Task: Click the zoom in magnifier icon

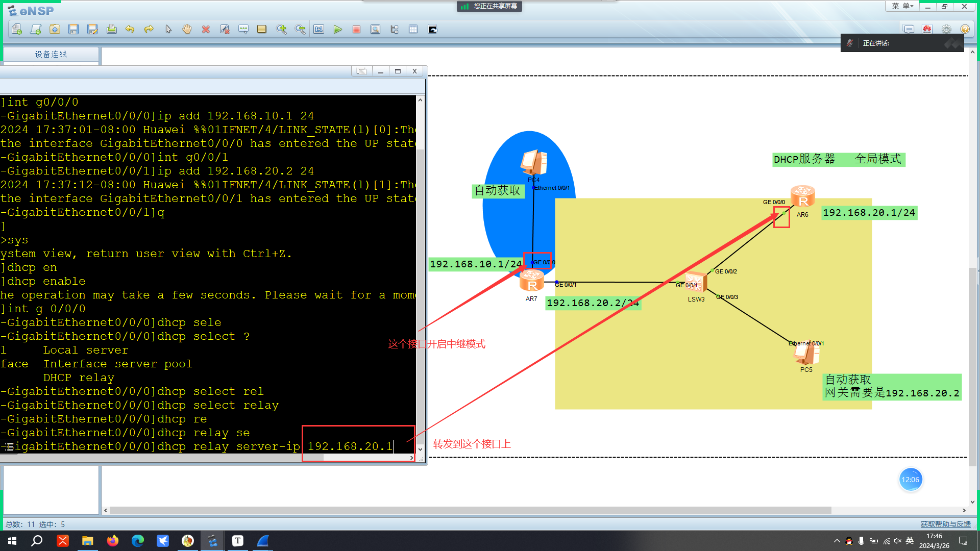Action: coord(281,29)
